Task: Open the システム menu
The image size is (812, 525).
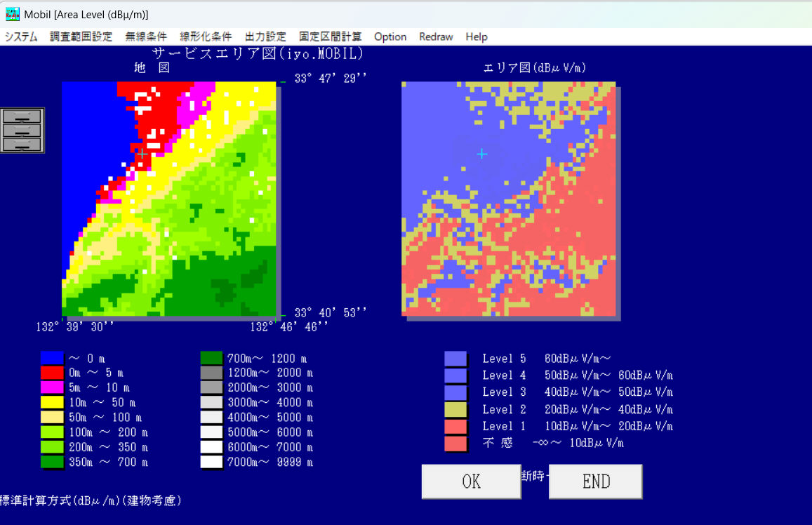Action: (x=22, y=37)
